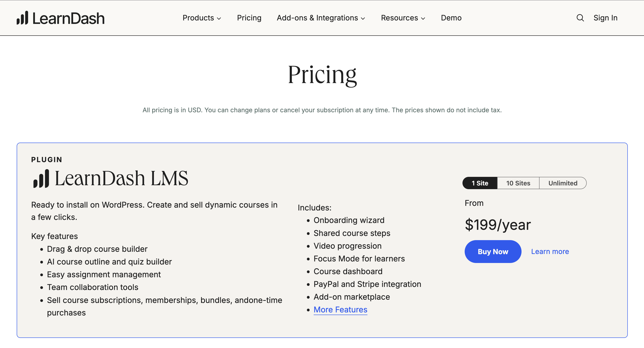Image resolution: width=644 pixels, height=348 pixels.
Task: Click the Buy Now button
Action: coord(493,251)
